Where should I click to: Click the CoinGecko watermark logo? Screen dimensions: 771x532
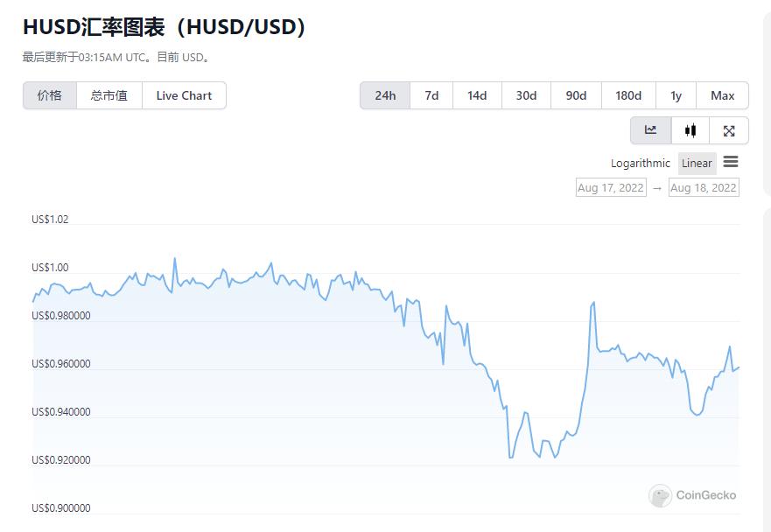(691, 495)
